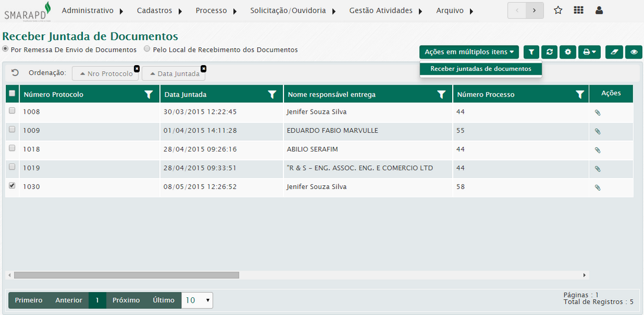Click the user profile icon

click(x=599, y=10)
